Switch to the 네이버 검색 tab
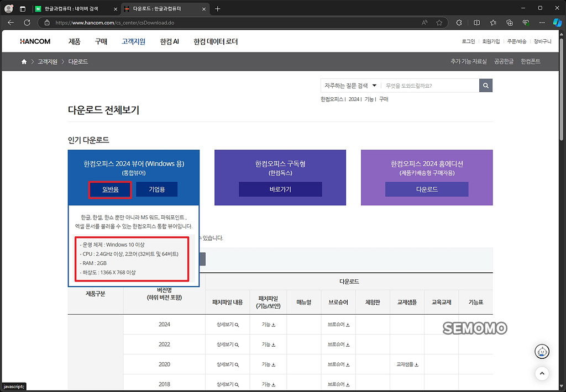The width and height of the screenshot is (566, 392). coord(76,9)
